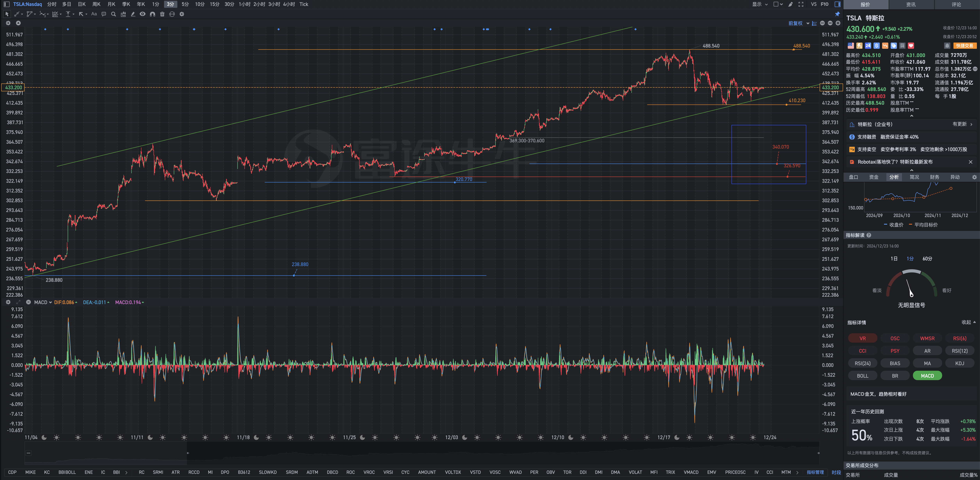Select the BOLL indicator chip
Viewport: 980px width, 480px height.
click(862, 376)
